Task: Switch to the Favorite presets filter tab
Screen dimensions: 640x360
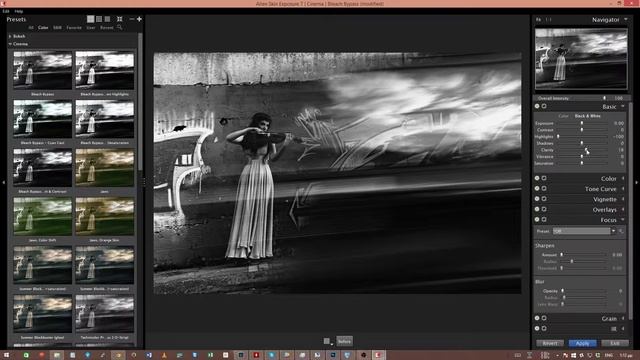Action: (74, 28)
